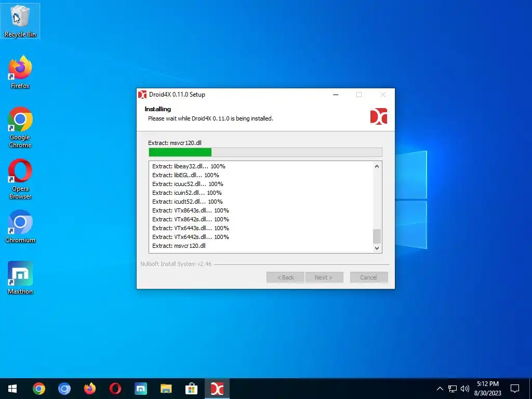Select log line 'Extract: icuin52.dll... 100%'
This screenshot has width=532, height=399.
(x=187, y=193)
